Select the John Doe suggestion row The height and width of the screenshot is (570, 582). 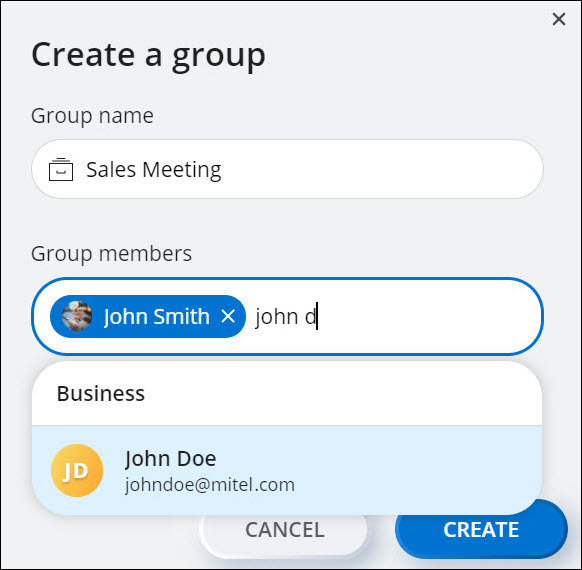point(287,470)
